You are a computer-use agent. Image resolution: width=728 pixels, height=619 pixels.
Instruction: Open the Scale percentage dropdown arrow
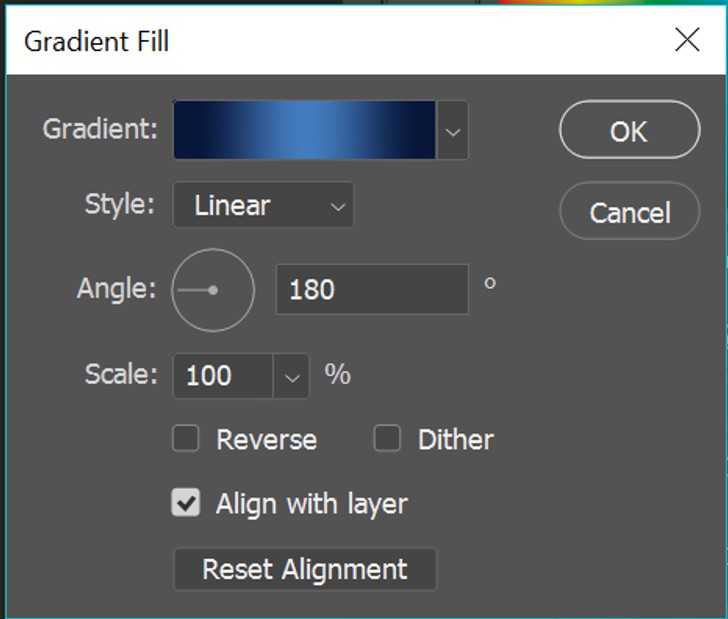(x=292, y=376)
